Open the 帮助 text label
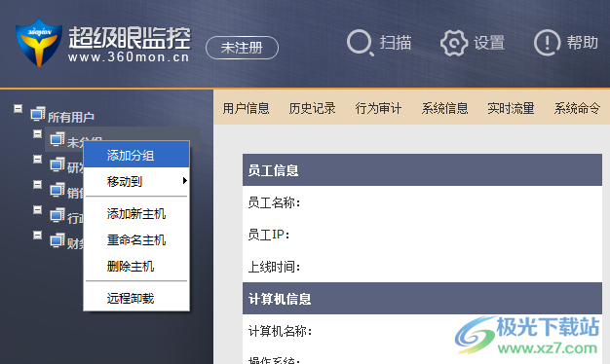 582,43
